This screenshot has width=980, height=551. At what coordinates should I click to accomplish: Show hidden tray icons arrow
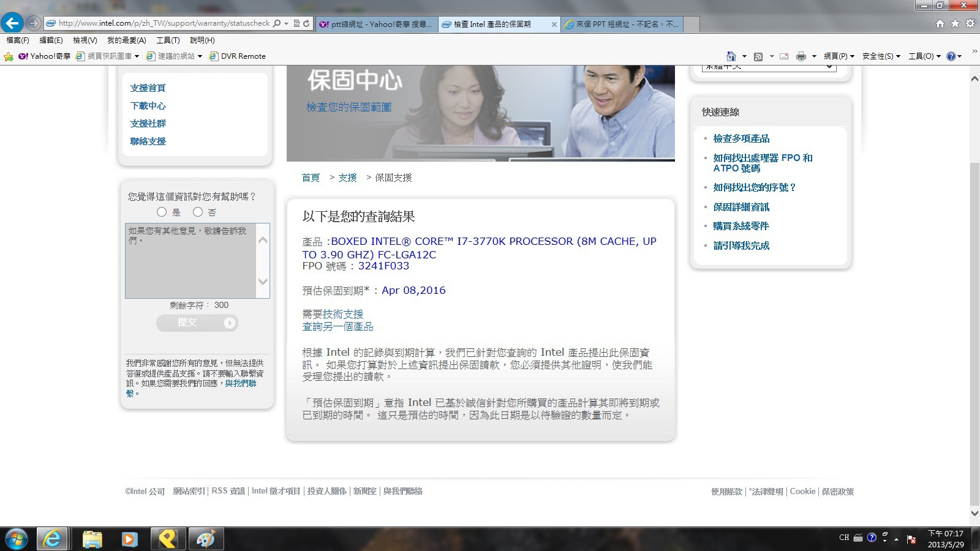[x=897, y=539]
